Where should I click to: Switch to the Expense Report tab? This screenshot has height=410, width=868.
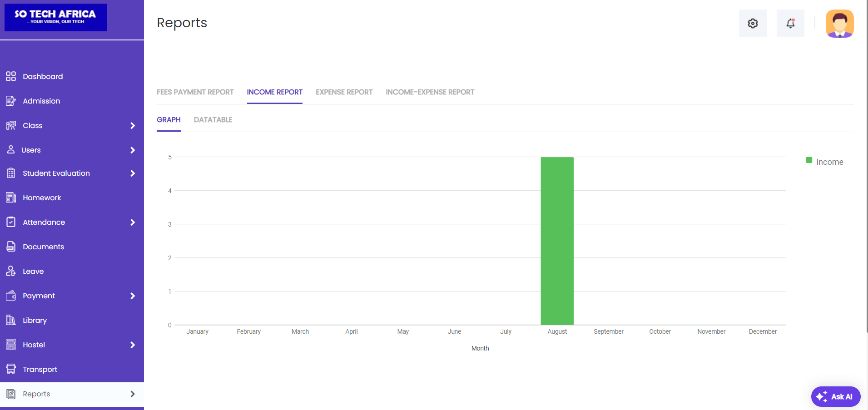pos(344,92)
